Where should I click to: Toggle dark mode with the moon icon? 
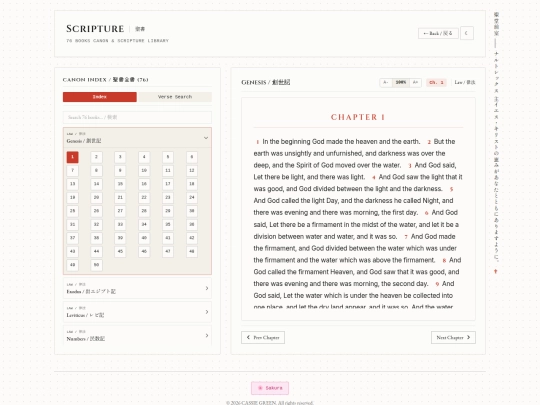click(467, 33)
